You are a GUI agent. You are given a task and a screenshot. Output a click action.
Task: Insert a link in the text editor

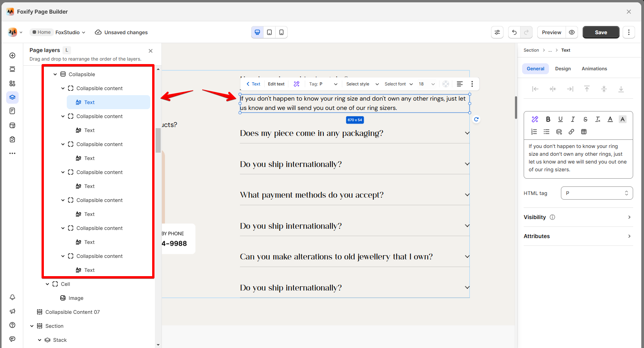pyautogui.click(x=571, y=132)
